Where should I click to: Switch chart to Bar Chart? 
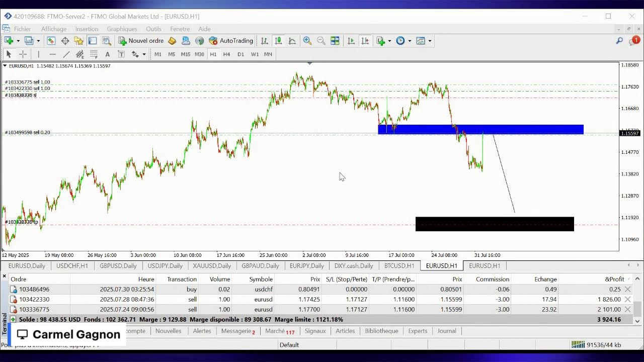[x=264, y=41]
